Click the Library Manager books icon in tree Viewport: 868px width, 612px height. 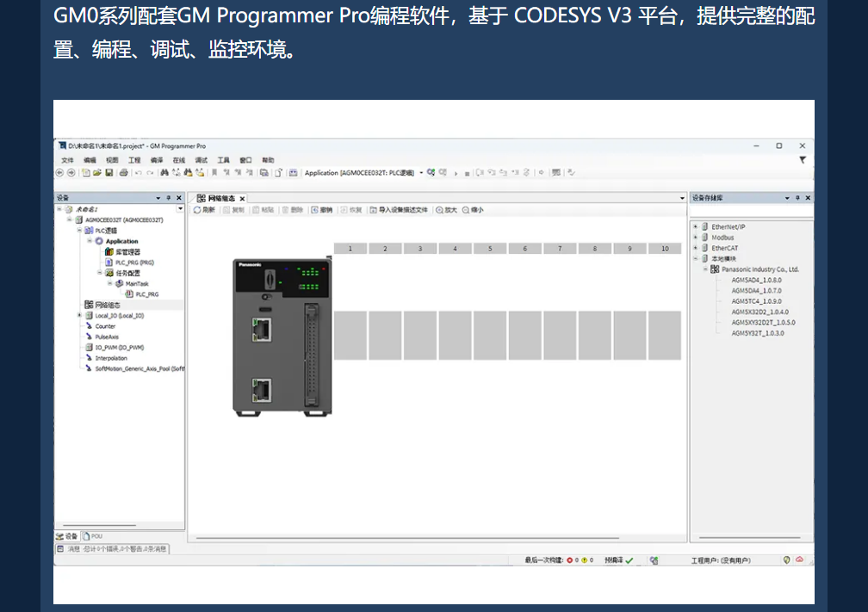[109, 251]
